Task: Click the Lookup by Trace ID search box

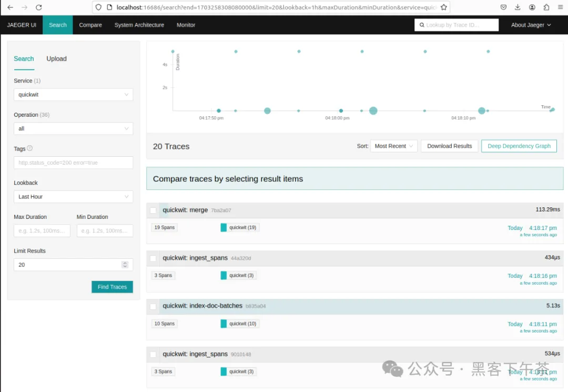Action: click(457, 25)
